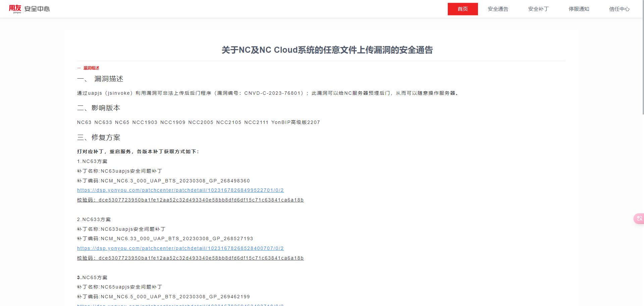Open the 停服通知 navigation item

click(x=579, y=9)
